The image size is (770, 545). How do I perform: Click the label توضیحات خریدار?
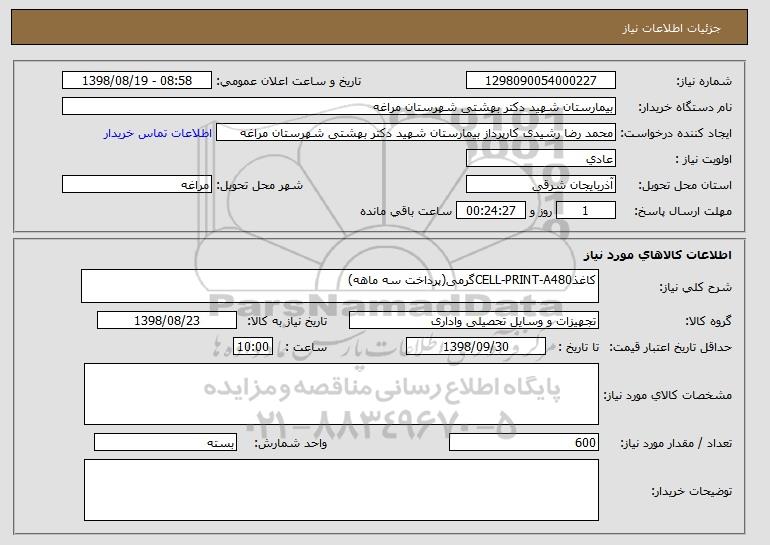[691, 491]
